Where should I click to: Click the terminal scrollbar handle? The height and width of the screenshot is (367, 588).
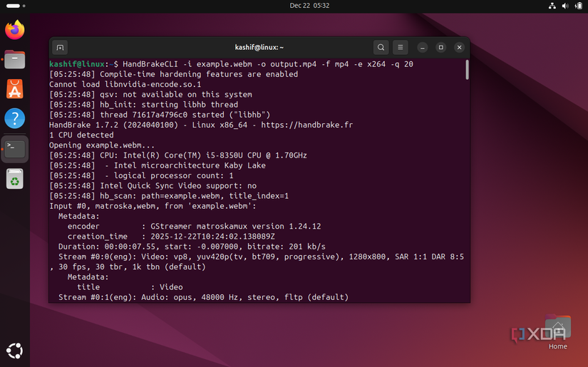tap(467, 70)
